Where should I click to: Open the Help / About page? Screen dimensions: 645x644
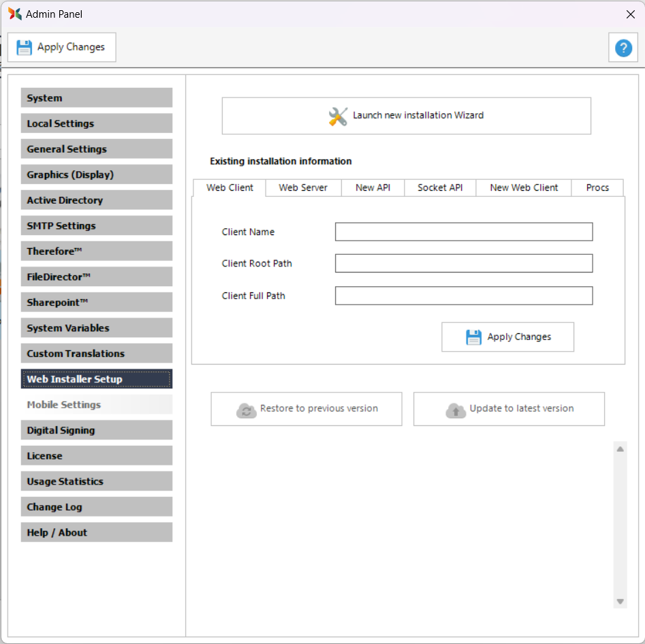96,532
